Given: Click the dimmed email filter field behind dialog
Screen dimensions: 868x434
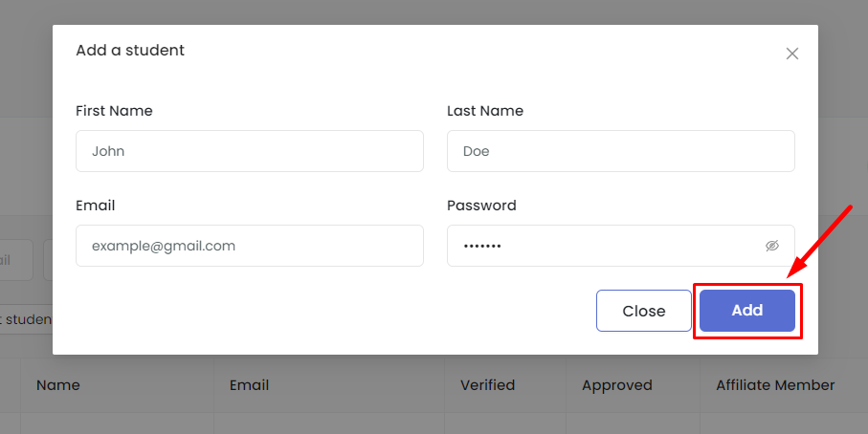Looking at the screenshot, I should (16, 260).
